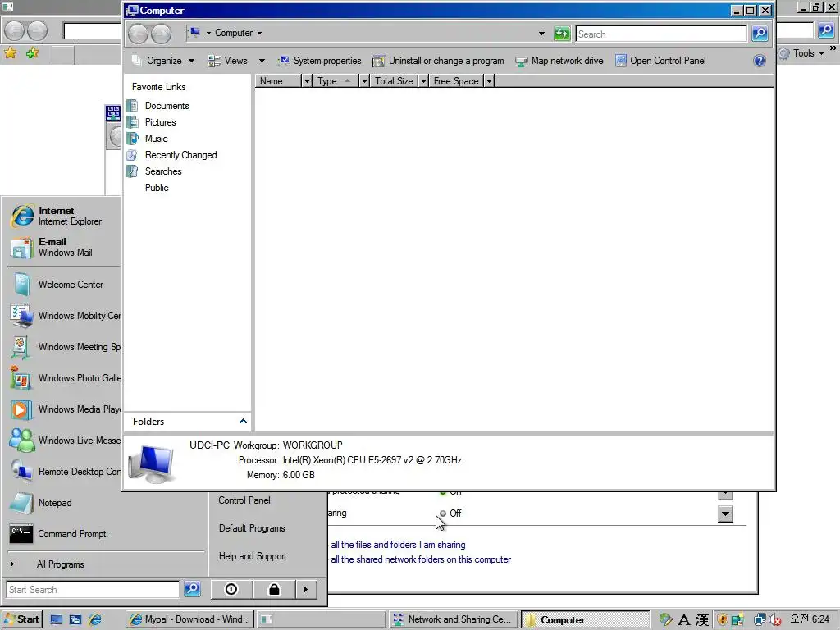The width and height of the screenshot is (840, 630).
Task: Click Map network drive
Action: [559, 61]
